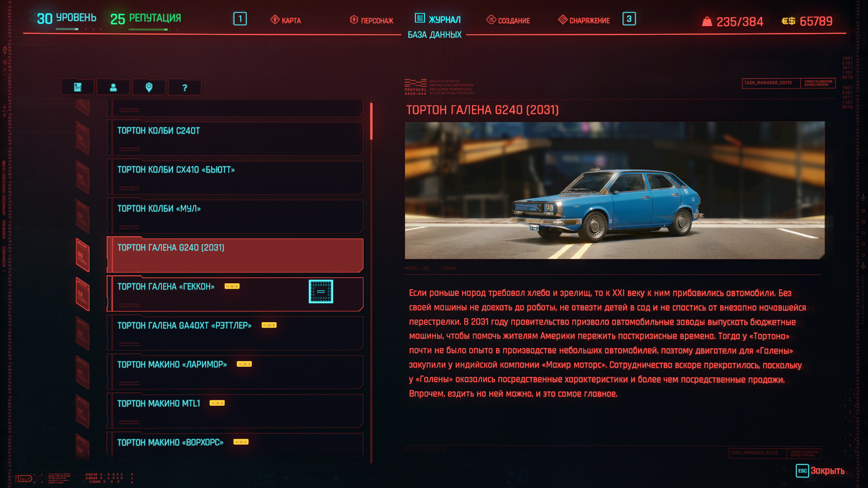
Task: Click the carry weight 235/384 value
Action: 740,22
